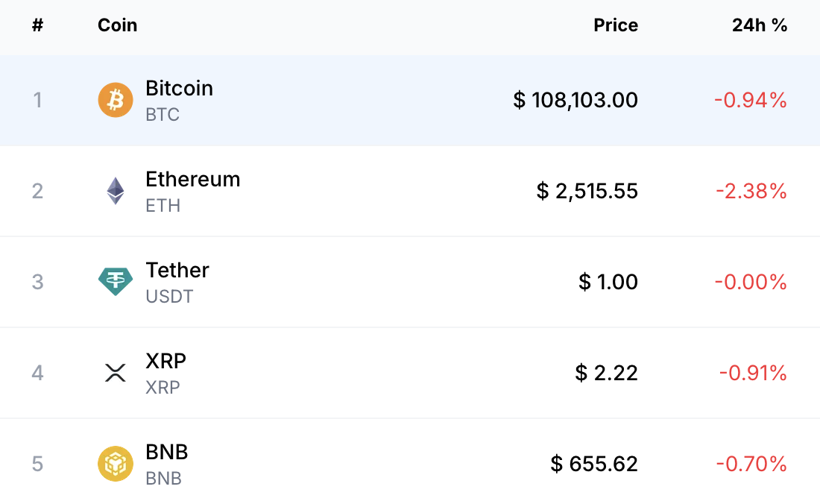The height and width of the screenshot is (504, 820).
Task: Click the BNB -0.70% change value
Action: pyautogui.click(x=751, y=464)
